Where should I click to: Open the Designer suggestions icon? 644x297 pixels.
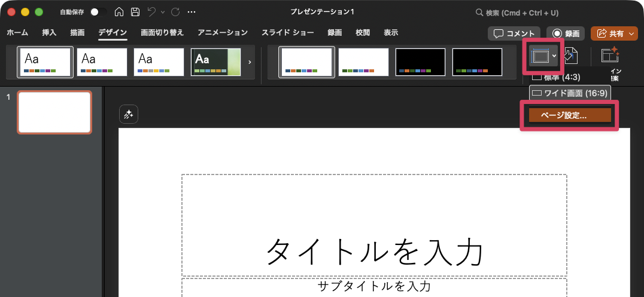[x=610, y=56]
